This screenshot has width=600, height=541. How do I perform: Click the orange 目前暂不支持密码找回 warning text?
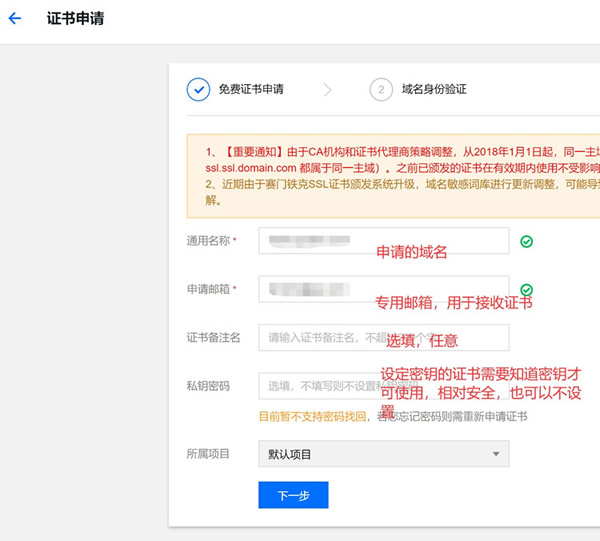click(x=315, y=416)
